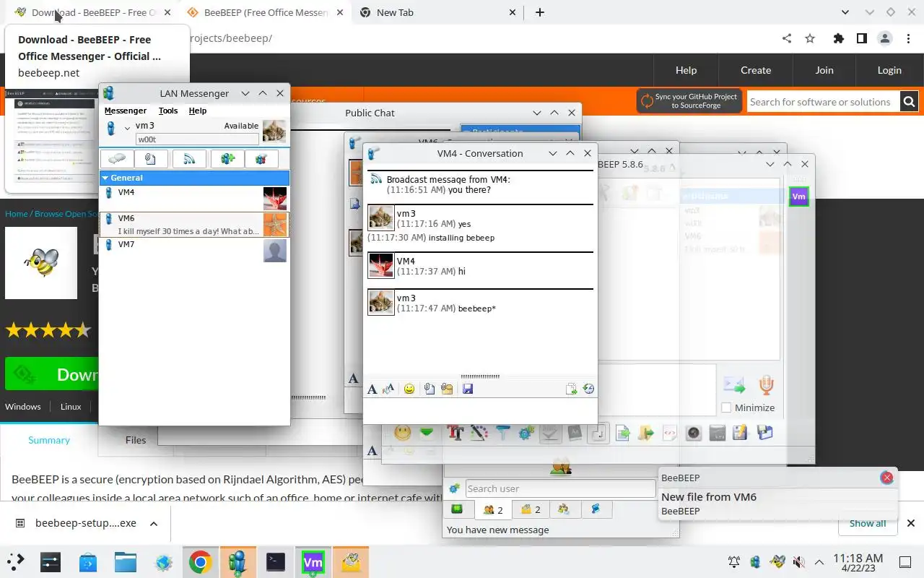
Task: Click BeeBEEP red text format icon
Action: [456, 433]
